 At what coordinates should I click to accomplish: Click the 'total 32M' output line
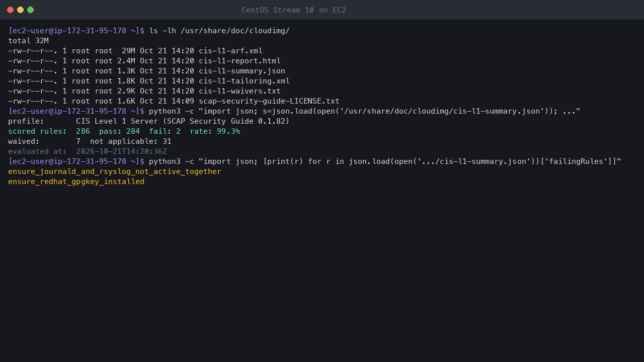point(28,41)
